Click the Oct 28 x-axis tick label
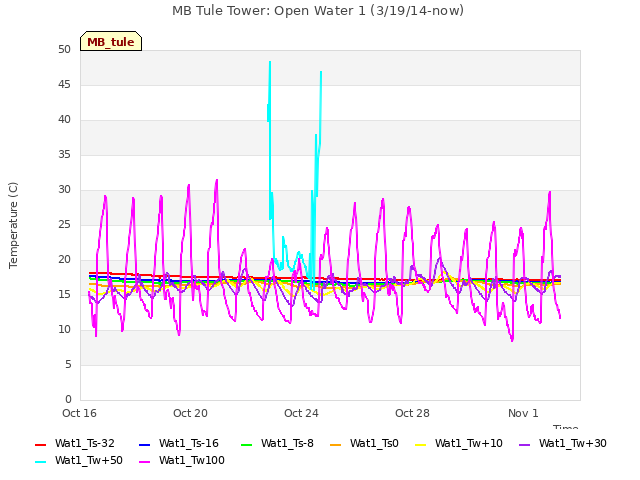 (x=412, y=413)
